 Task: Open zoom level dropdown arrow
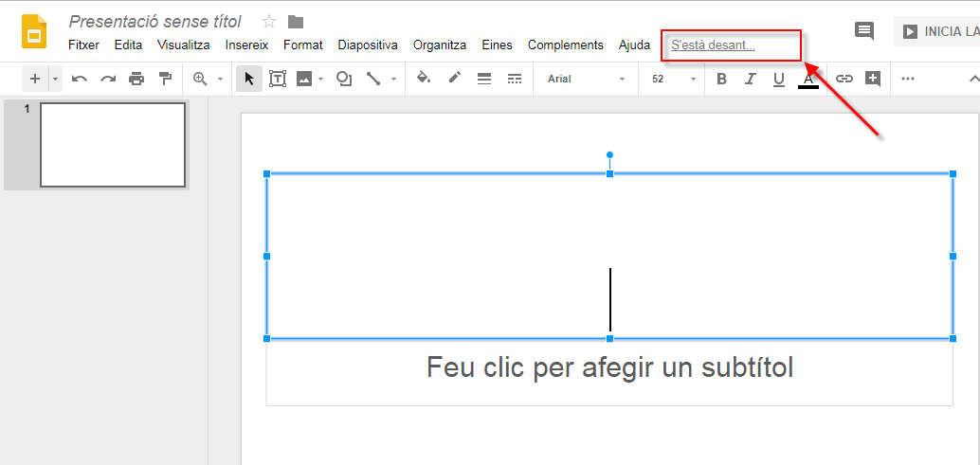[x=220, y=80]
